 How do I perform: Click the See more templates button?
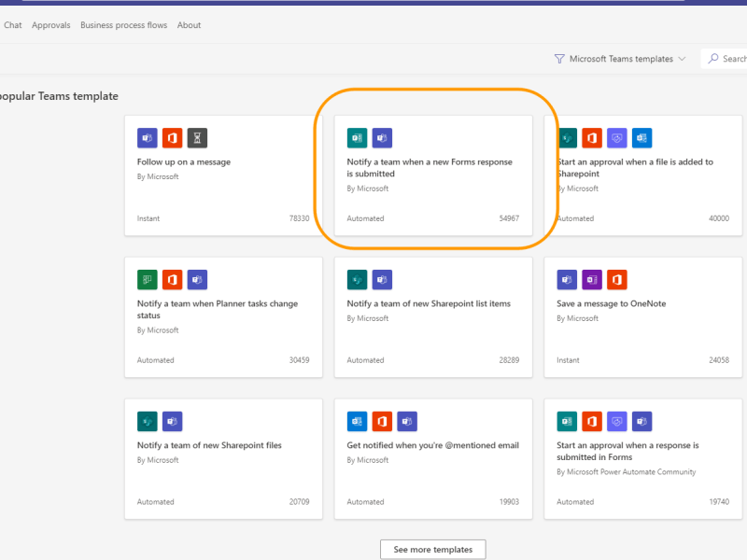tap(432, 549)
